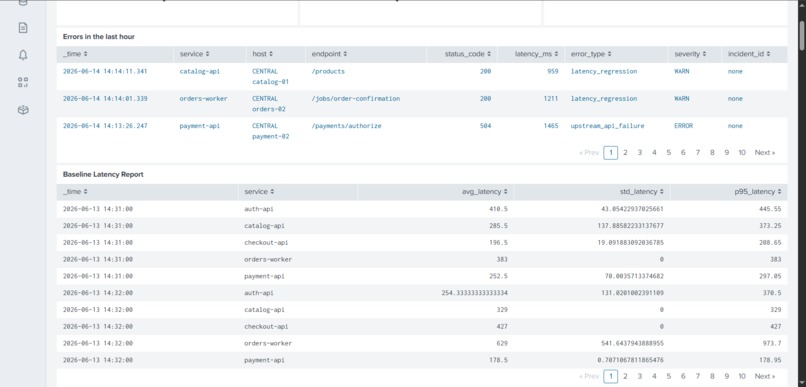Click the ERROR severity cell

pos(683,126)
